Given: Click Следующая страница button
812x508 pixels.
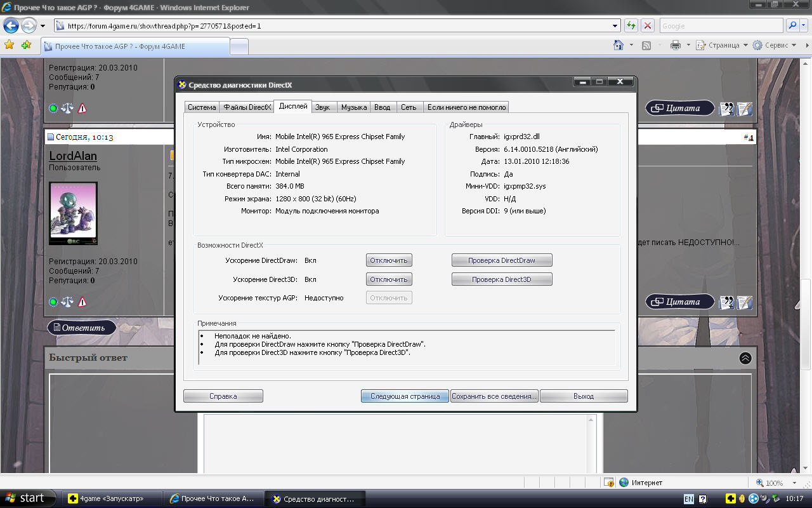Looking at the screenshot, I should 405,396.
